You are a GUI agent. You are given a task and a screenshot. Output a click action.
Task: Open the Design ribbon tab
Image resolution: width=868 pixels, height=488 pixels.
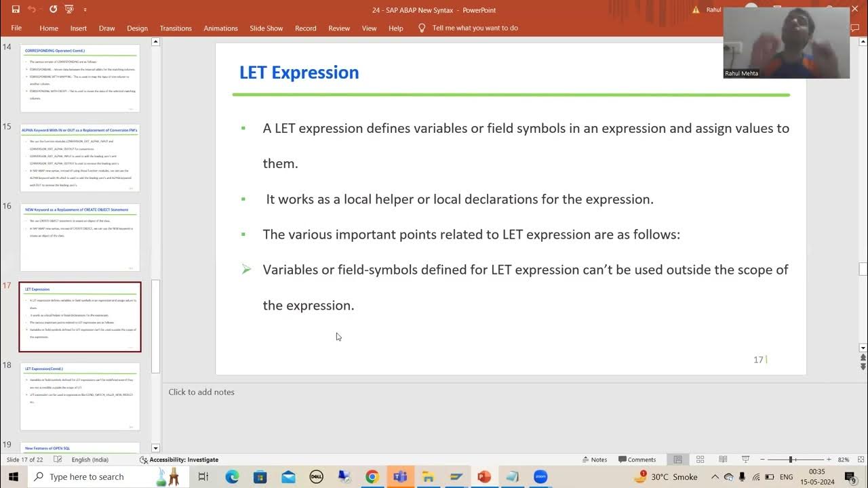[137, 28]
